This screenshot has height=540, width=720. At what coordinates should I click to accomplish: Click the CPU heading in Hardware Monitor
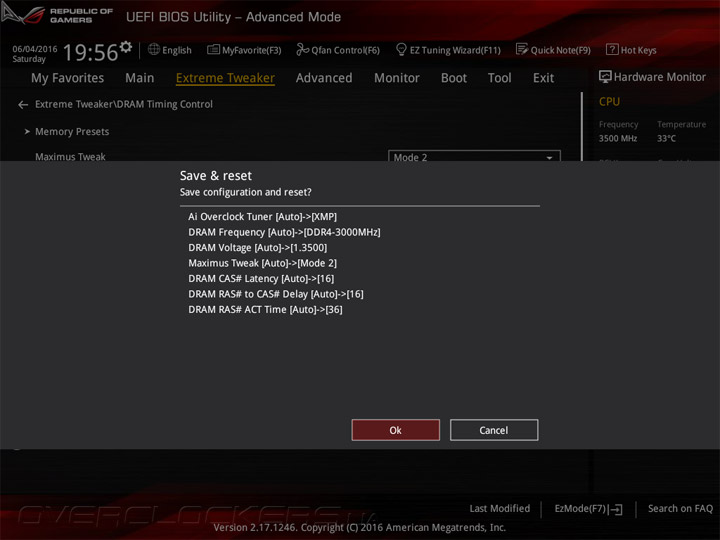609,101
